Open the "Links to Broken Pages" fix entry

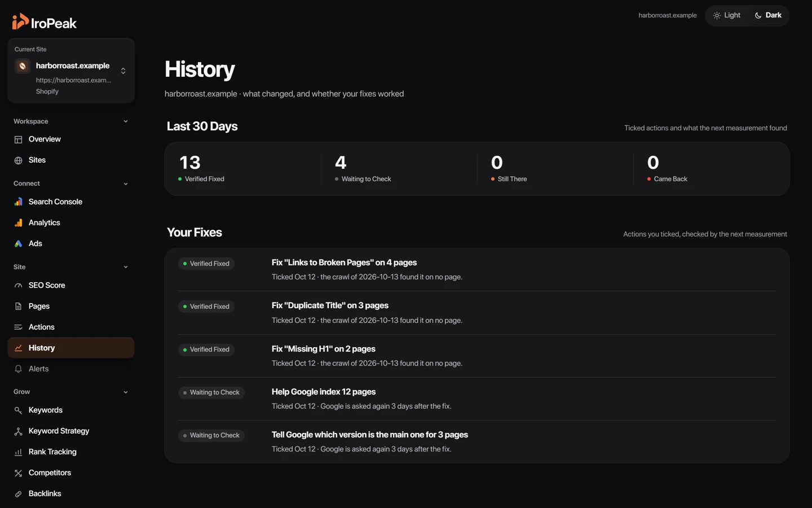tap(477, 270)
